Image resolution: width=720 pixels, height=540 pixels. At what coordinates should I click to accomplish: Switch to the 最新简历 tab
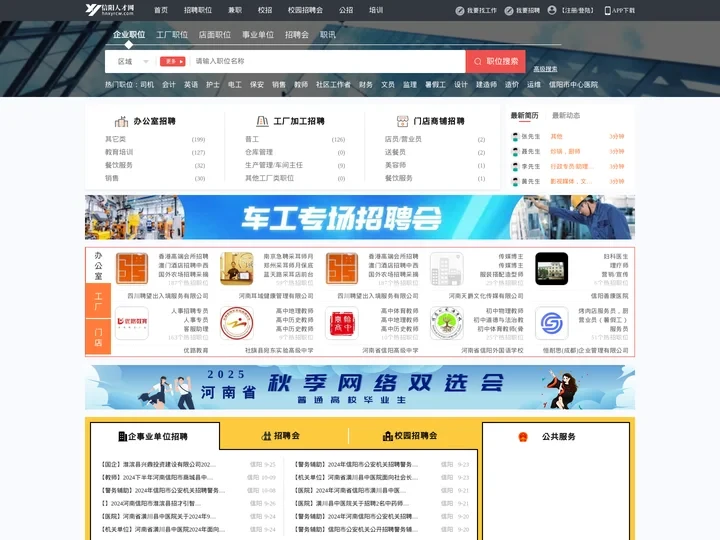(x=524, y=115)
